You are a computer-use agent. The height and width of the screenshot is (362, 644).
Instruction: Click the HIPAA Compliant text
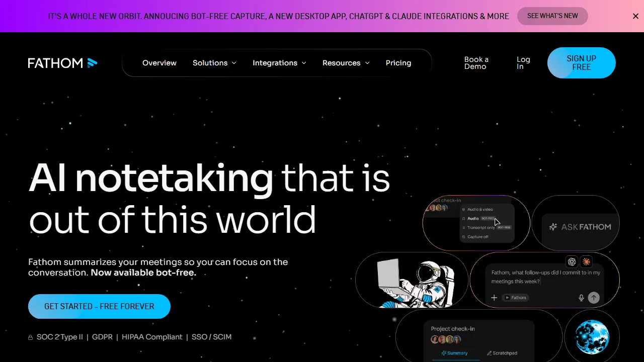click(x=152, y=337)
